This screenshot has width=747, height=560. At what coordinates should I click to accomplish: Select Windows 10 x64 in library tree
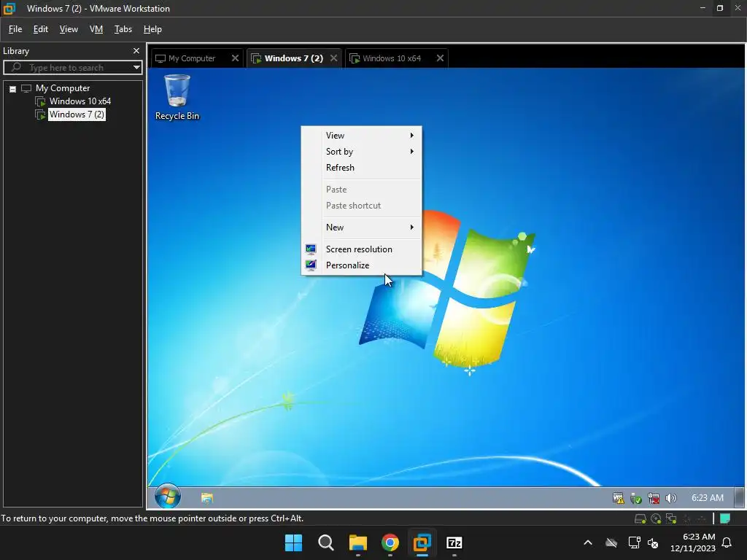pos(80,101)
